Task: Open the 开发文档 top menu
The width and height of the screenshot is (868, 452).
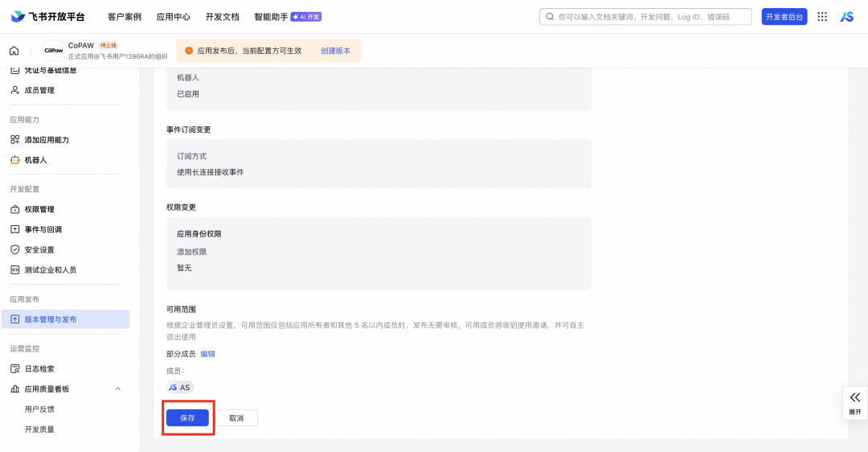Action: click(222, 16)
